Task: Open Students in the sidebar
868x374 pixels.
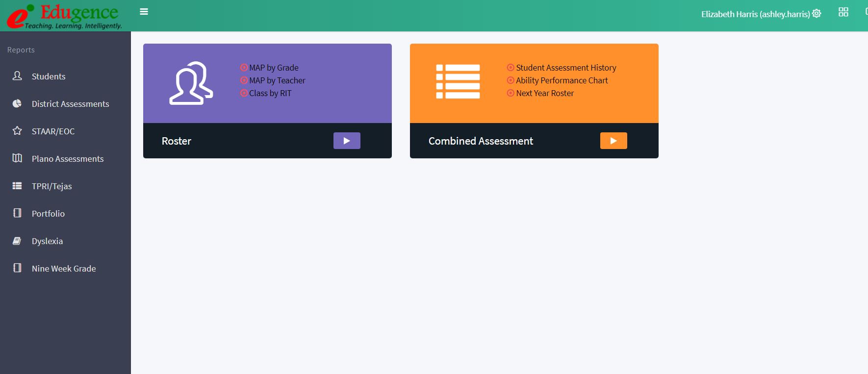Action: 49,76
